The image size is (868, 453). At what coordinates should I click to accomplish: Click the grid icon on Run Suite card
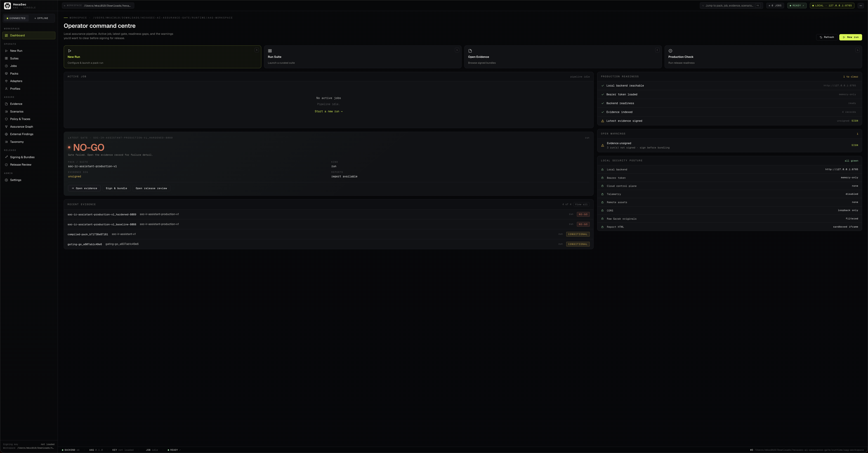[x=270, y=51]
